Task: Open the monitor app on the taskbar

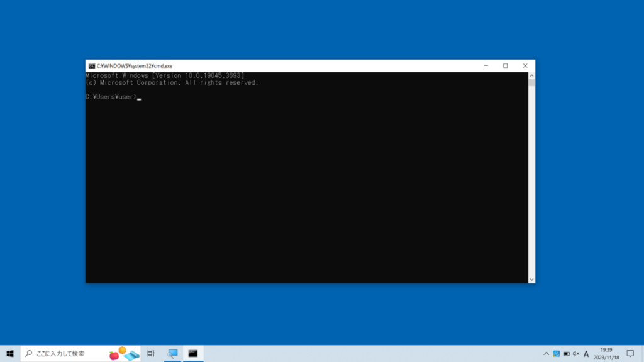Action: [172, 353]
